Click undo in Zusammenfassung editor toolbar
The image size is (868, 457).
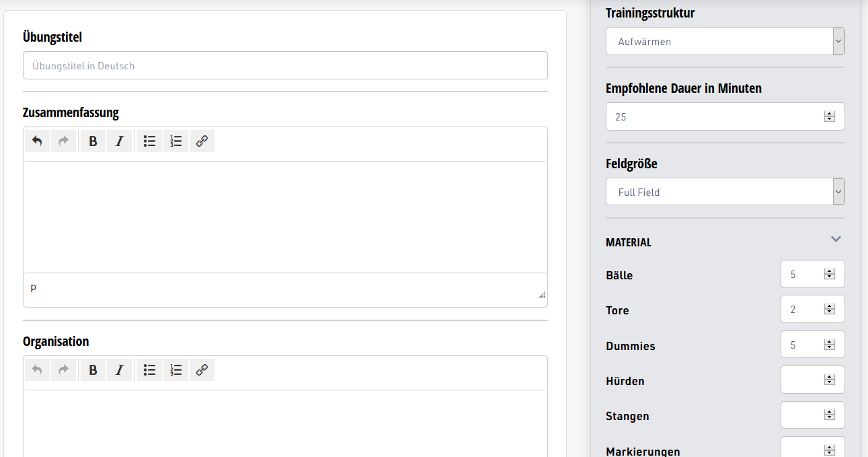coord(38,141)
